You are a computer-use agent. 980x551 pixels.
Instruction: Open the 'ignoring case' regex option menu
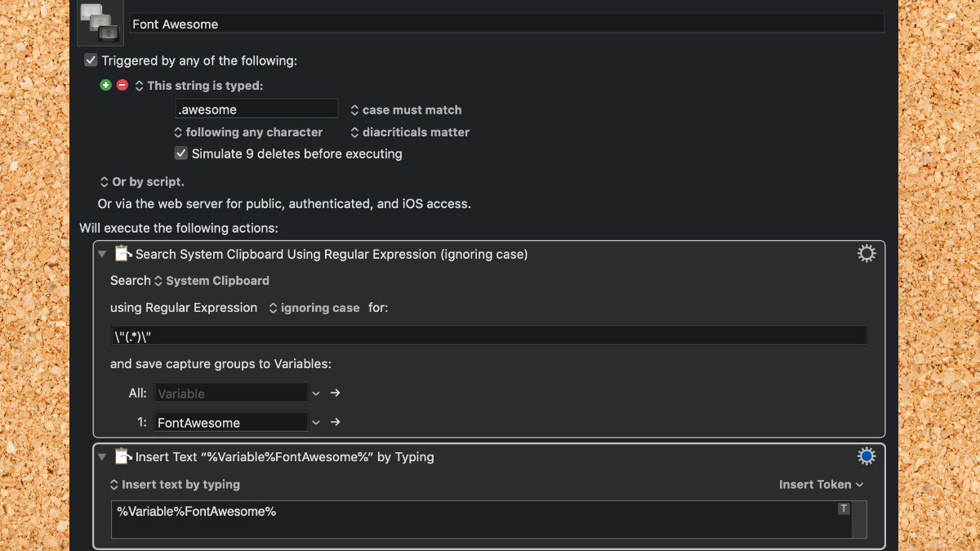[314, 308]
